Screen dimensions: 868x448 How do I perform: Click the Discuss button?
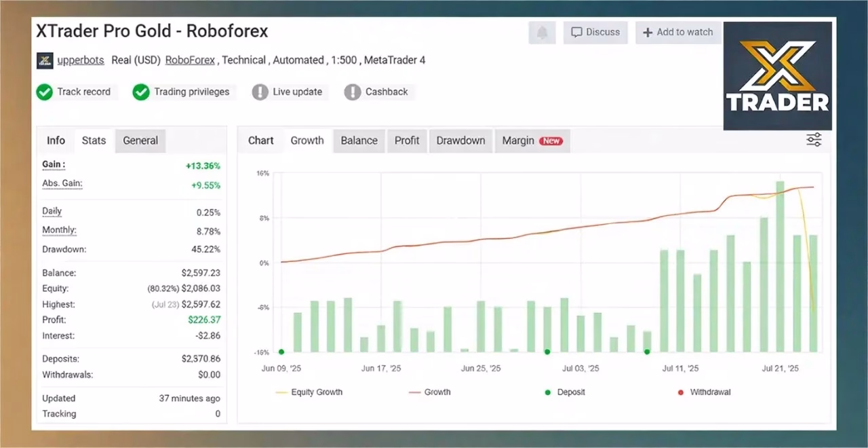[595, 33]
